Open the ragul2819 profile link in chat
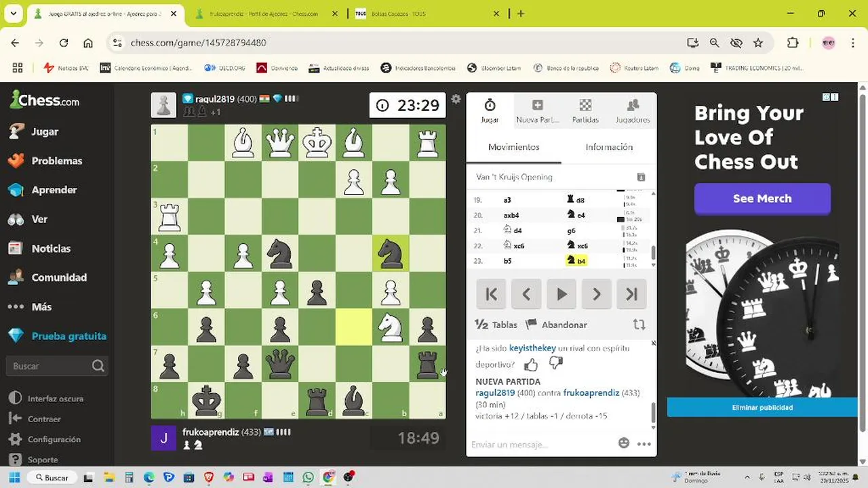Viewport: 868px width, 488px height. (495, 392)
